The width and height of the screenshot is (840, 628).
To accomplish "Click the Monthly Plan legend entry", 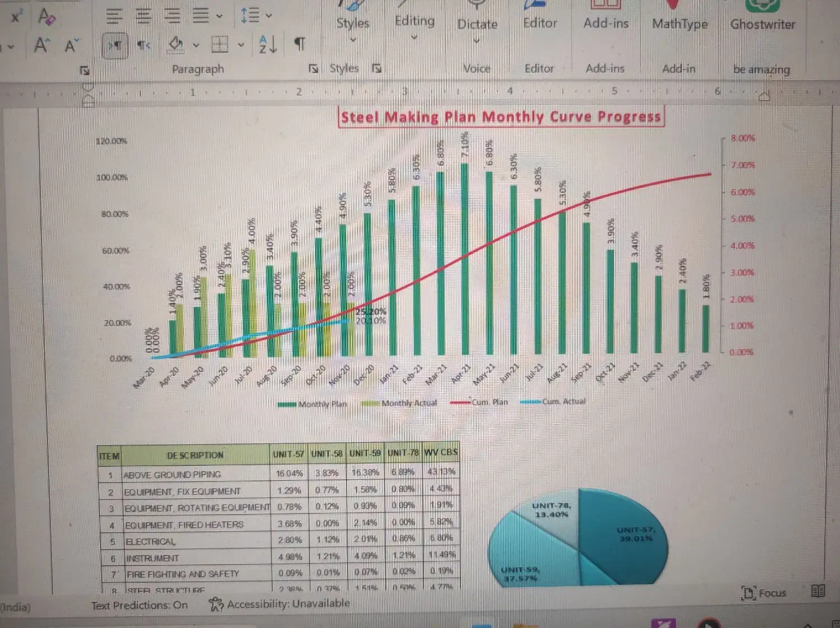I will [x=312, y=404].
